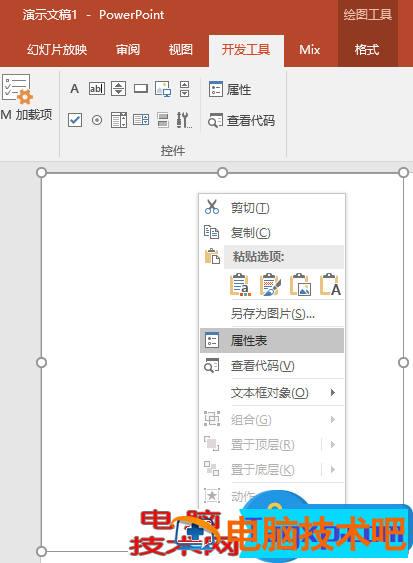Click the left-middle selection handle
Viewport: 413px width, 563px height.
click(42, 363)
